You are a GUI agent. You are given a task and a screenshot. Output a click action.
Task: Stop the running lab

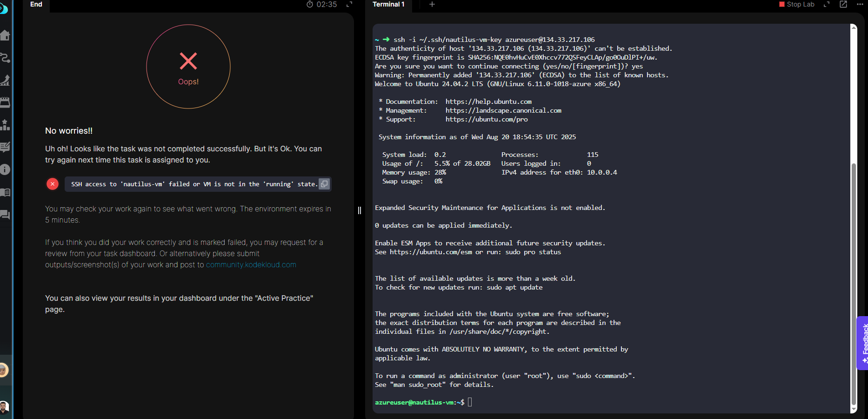pyautogui.click(x=797, y=4)
